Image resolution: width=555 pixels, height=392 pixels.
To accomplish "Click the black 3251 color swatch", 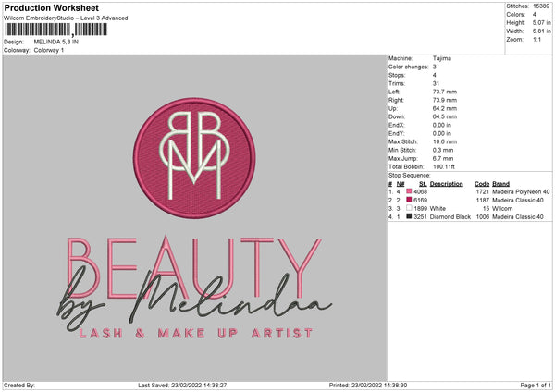I will coord(409,216).
